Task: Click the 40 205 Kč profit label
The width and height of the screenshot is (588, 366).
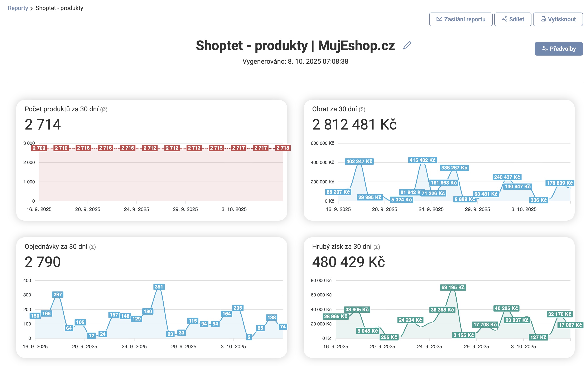Action: tap(506, 308)
